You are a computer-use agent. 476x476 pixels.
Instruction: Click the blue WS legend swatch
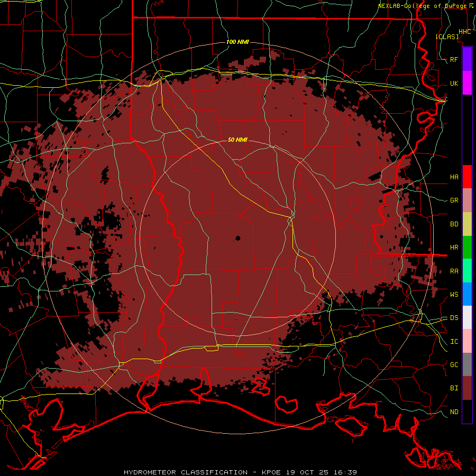tap(467, 294)
